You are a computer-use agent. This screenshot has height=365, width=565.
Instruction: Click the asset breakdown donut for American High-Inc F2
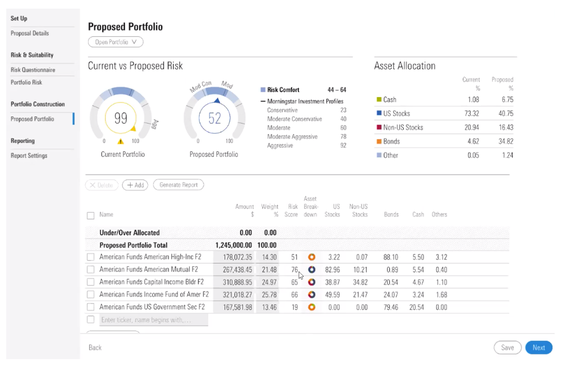click(312, 257)
